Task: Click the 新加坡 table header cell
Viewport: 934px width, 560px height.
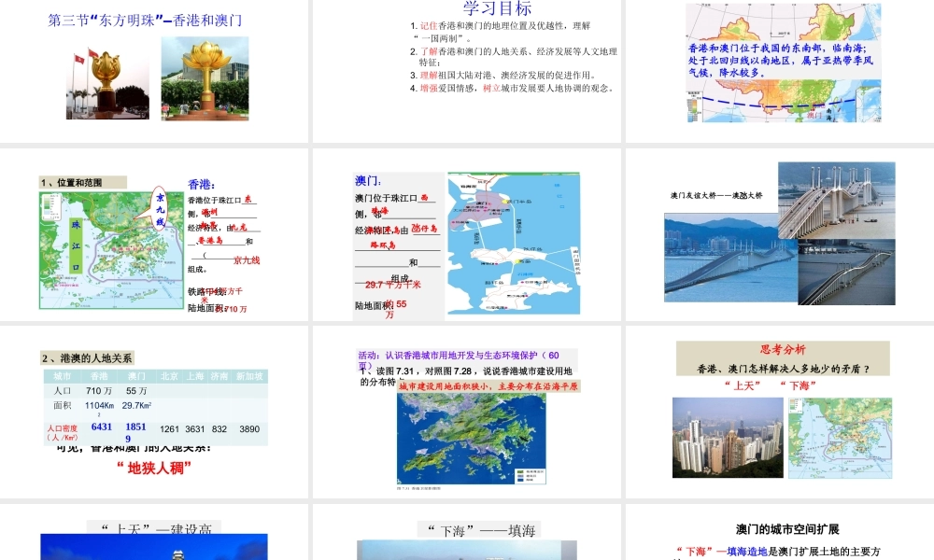Action: pos(249,376)
